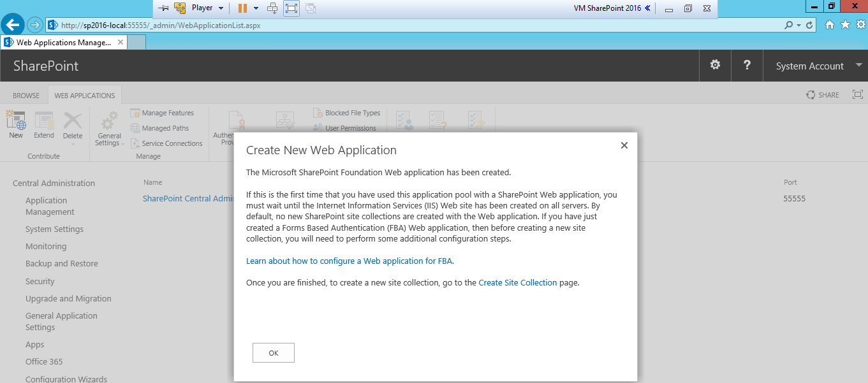Go to Application Management

50,206
